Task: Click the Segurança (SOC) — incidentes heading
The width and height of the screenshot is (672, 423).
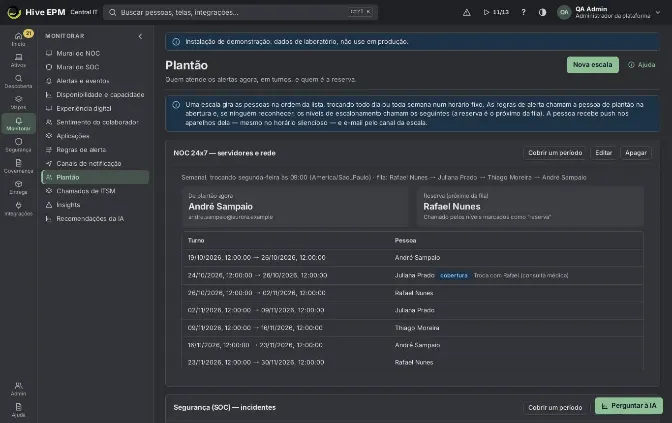Action: coord(225,408)
